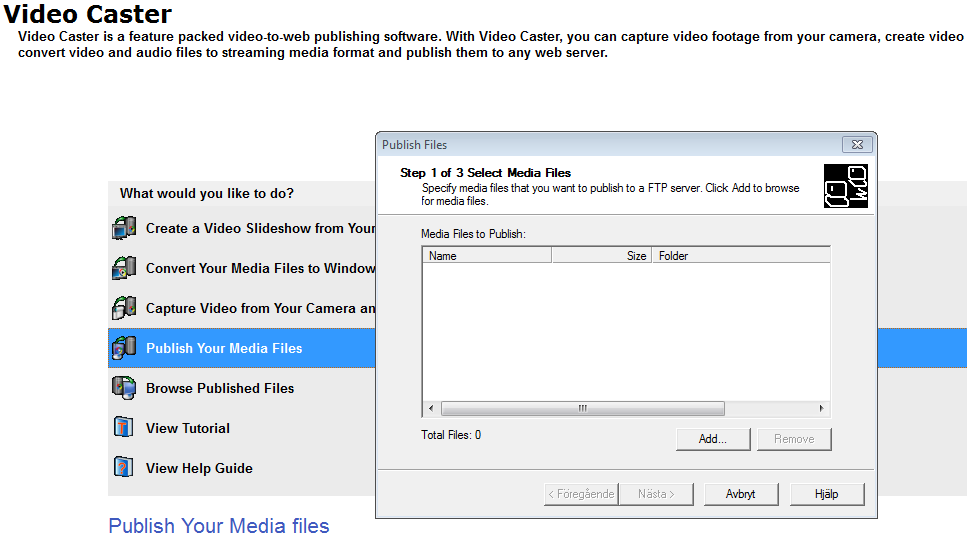Screen dimensions: 967x537
Task: Follow the blue Publish Your Media files heading link
Action: 219,526
